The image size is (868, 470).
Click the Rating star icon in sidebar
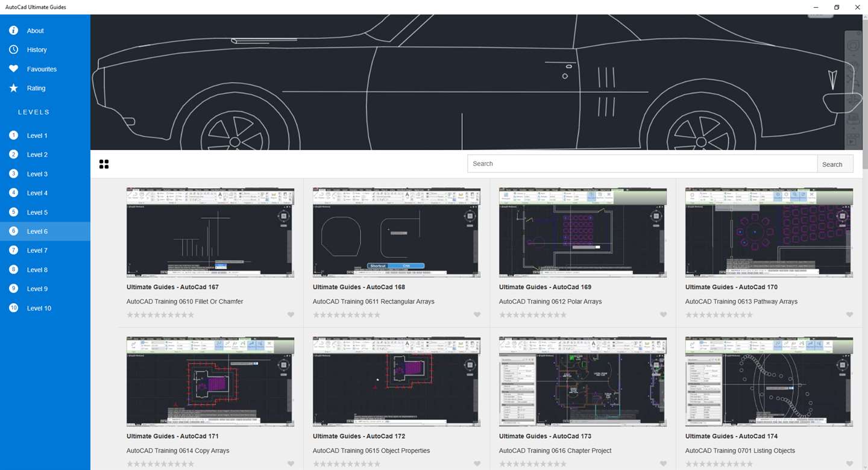(14, 88)
